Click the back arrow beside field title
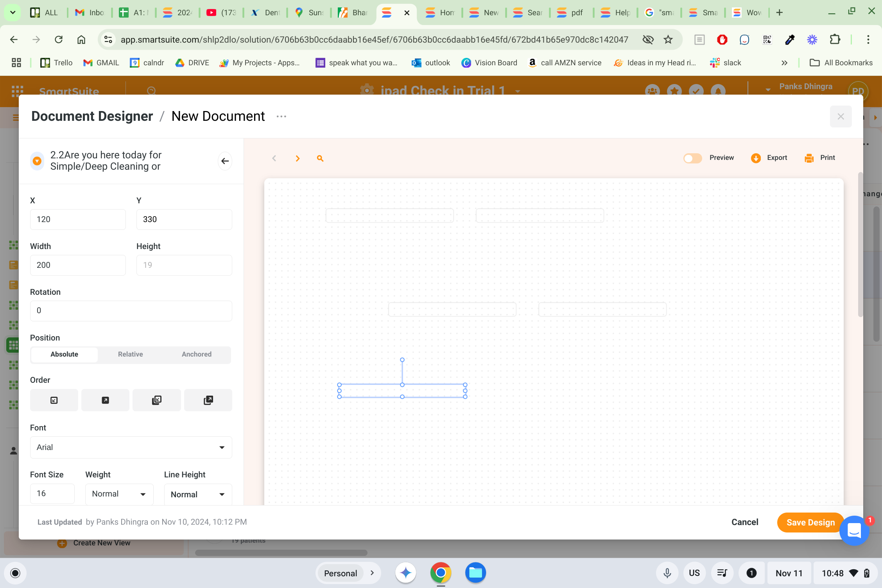 [x=225, y=161]
